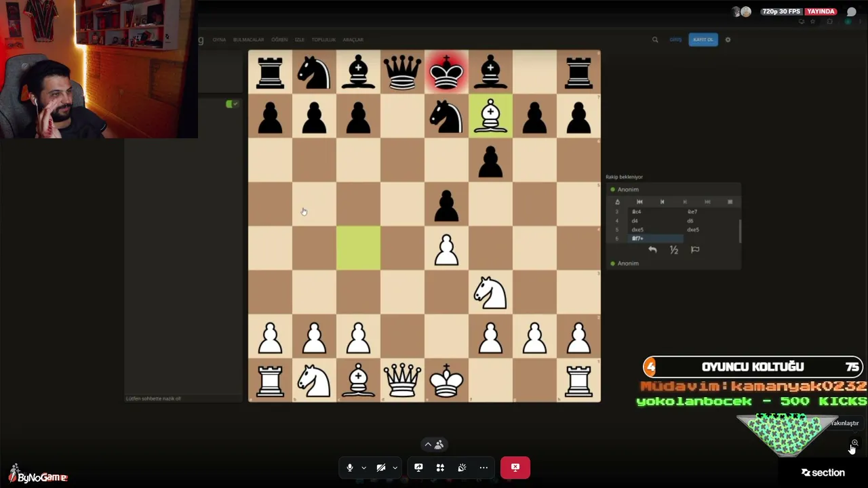Open the more options ellipsis

484,467
